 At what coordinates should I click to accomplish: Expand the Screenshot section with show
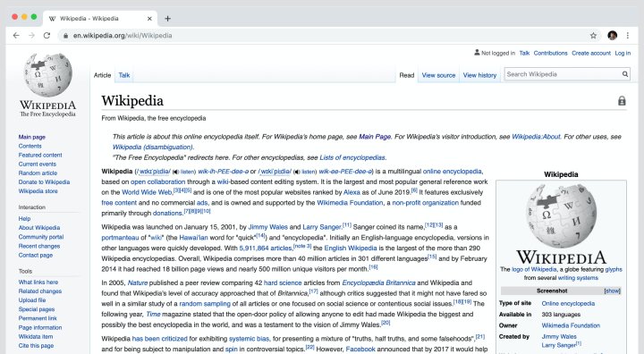pos(612,291)
